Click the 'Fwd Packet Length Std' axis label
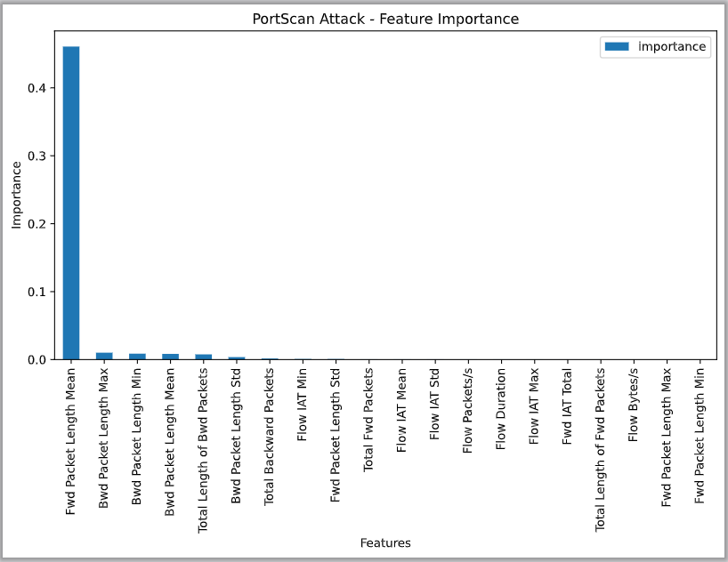Screen dimensions: 728x562 [x=336, y=436]
